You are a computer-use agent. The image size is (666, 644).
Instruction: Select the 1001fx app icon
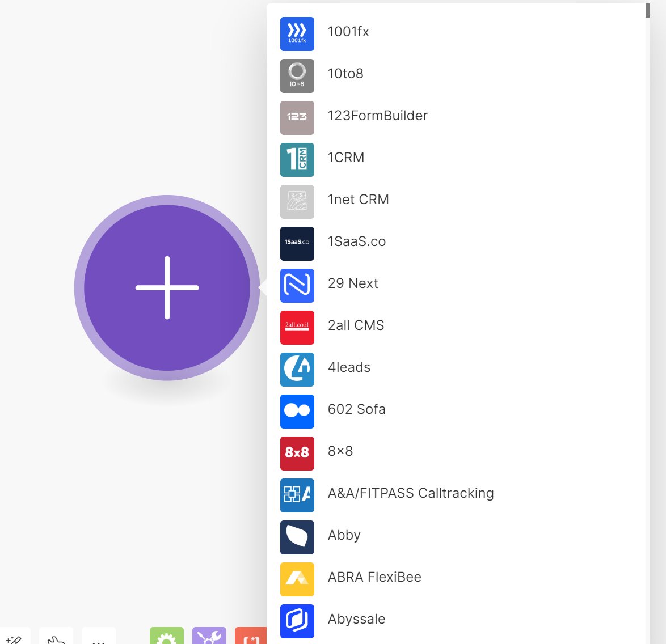click(x=297, y=34)
